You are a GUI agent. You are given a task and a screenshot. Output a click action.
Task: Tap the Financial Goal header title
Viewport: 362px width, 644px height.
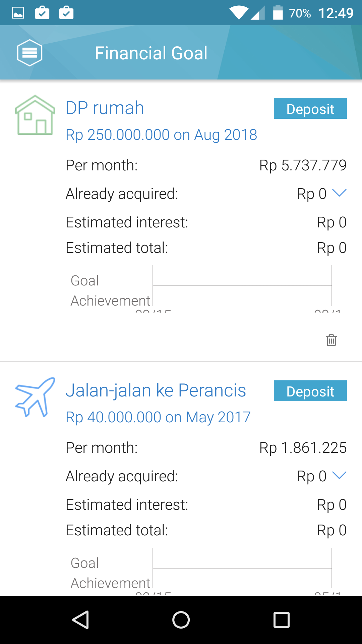151,53
